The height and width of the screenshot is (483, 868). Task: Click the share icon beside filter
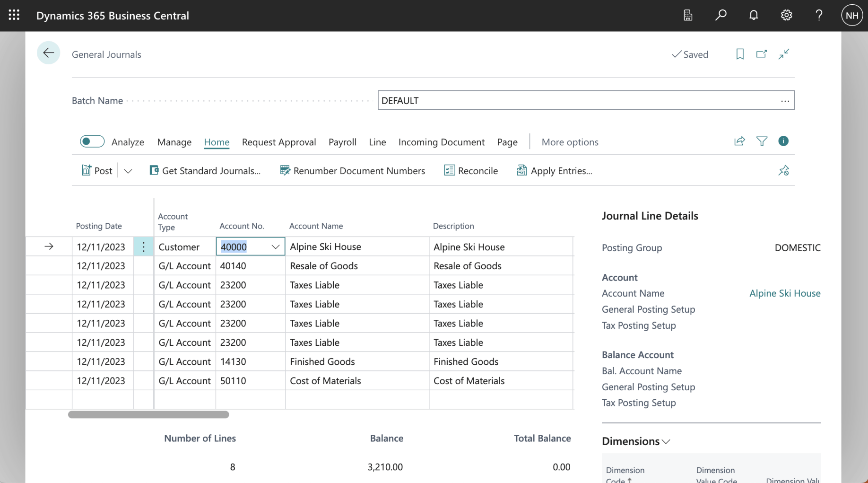coord(739,141)
